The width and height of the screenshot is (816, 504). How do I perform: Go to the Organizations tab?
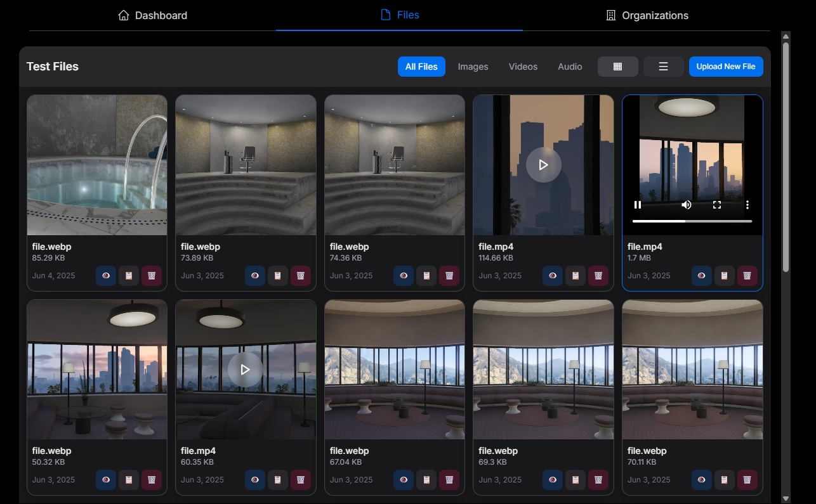click(x=647, y=15)
